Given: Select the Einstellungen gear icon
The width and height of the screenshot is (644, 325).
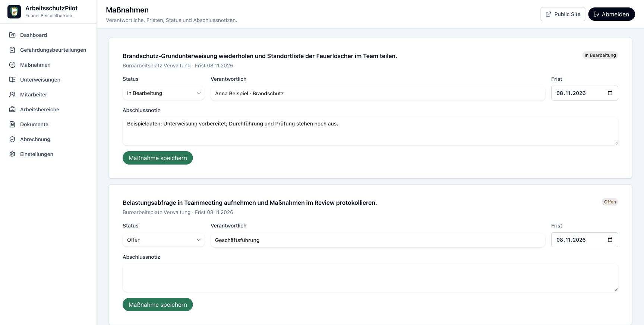Looking at the screenshot, I should click(12, 154).
